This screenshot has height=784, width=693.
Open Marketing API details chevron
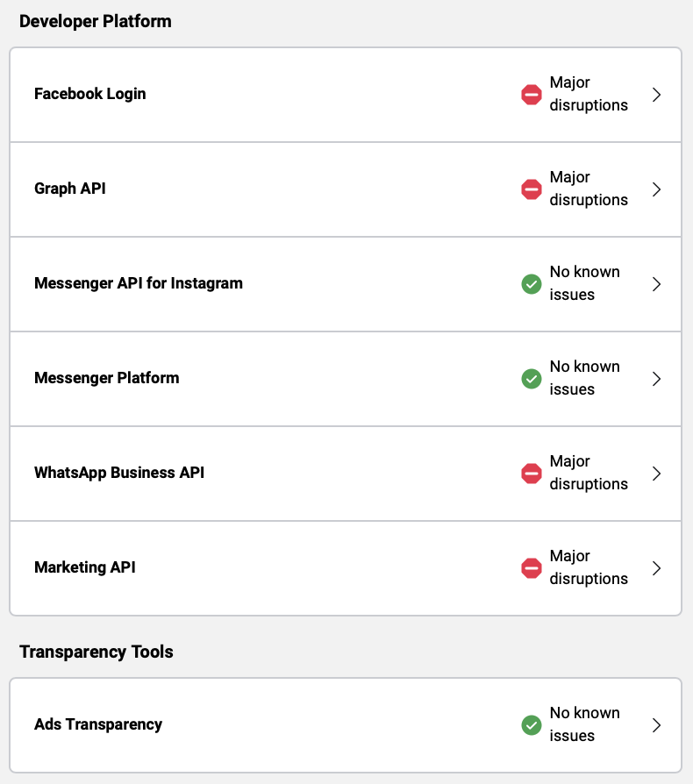click(656, 568)
